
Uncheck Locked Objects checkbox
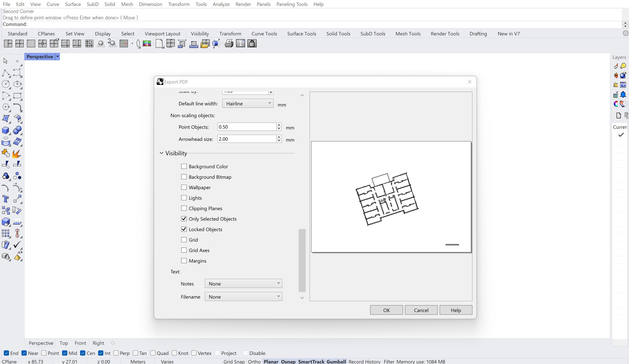184,229
